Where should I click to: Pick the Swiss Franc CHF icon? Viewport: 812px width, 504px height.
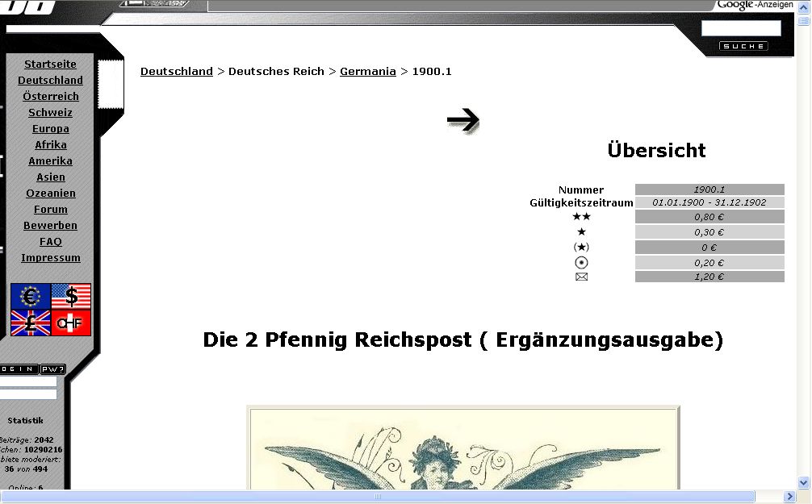click(71, 323)
